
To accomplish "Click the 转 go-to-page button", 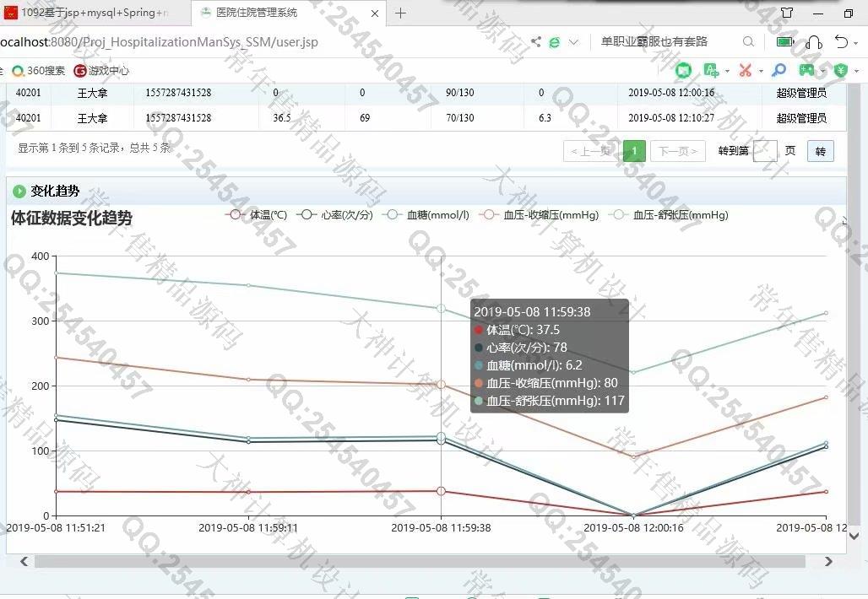I will [820, 151].
